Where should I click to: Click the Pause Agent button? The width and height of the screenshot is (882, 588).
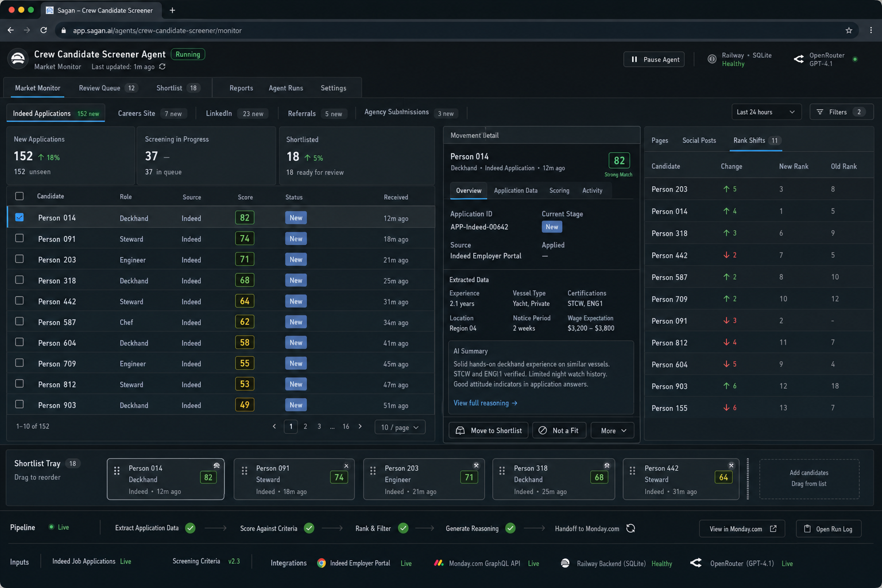653,59
